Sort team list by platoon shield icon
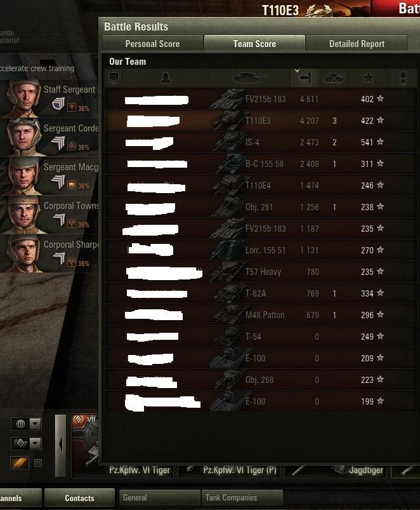The width and height of the screenshot is (420, 510). click(114, 78)
